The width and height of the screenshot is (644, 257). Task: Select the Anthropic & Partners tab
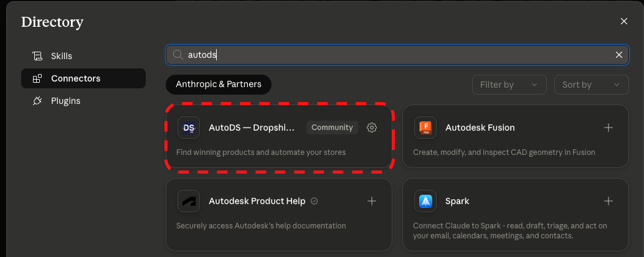tap(219, 84)
